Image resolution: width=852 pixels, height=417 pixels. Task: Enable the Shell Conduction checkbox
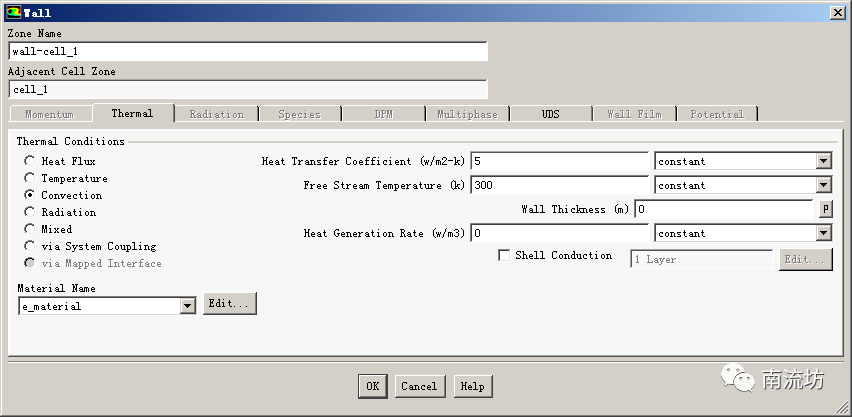pos(504,256)
